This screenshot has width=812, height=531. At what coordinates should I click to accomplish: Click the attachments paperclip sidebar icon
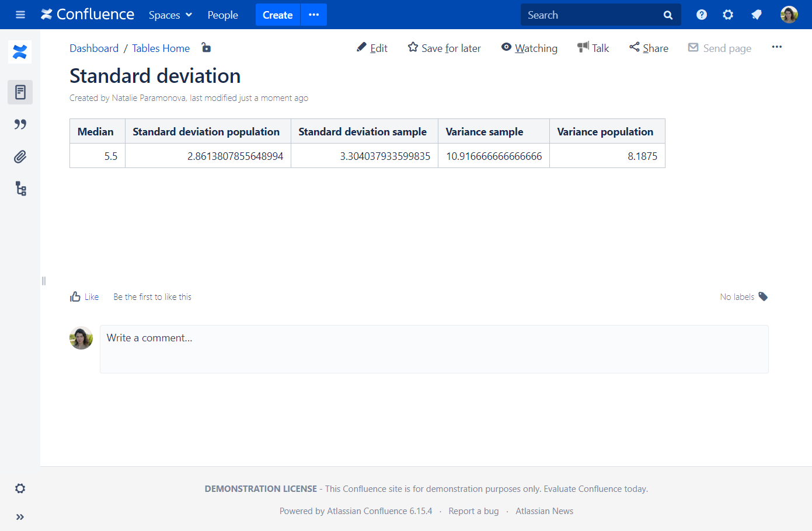20,156
